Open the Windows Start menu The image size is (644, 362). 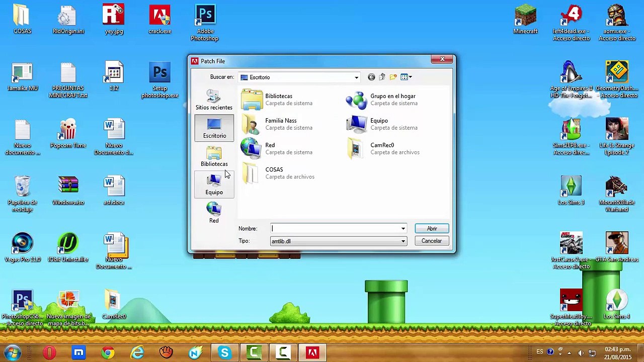(13, 352)
